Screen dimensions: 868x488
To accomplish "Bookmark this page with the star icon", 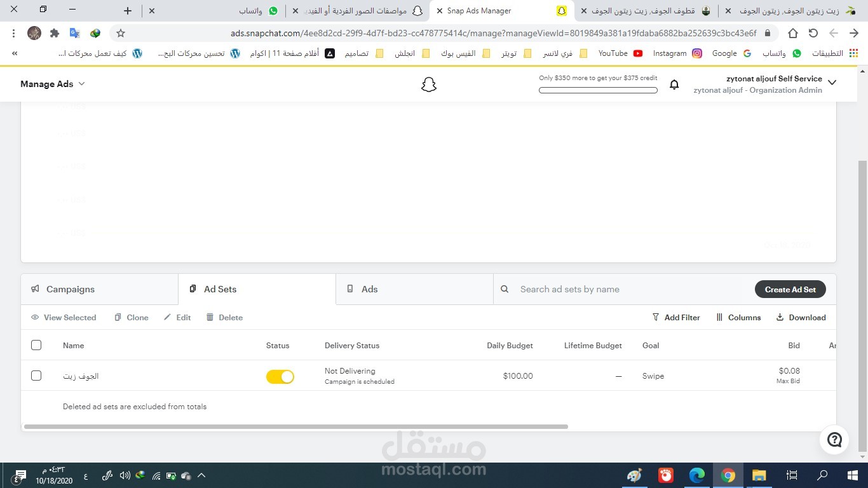I will point(121,33).
